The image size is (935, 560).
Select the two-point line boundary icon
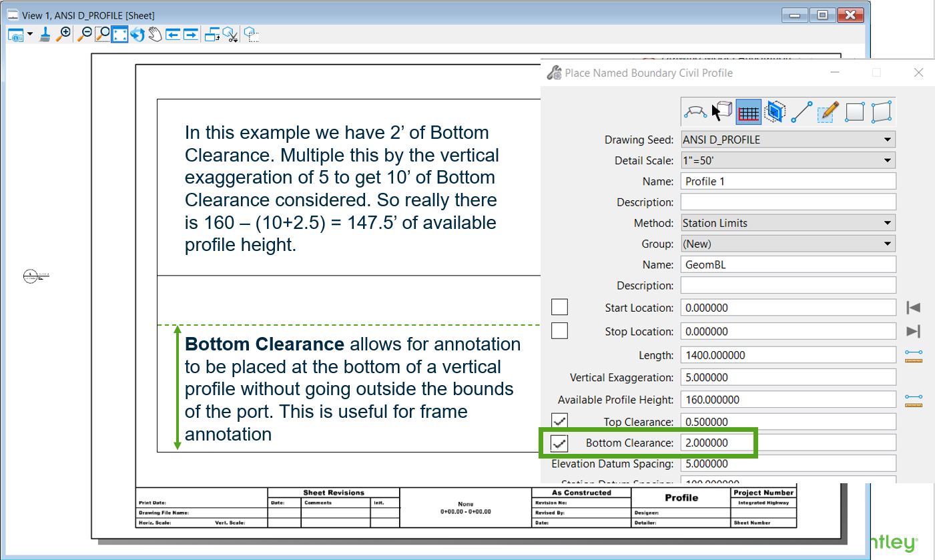801,111
